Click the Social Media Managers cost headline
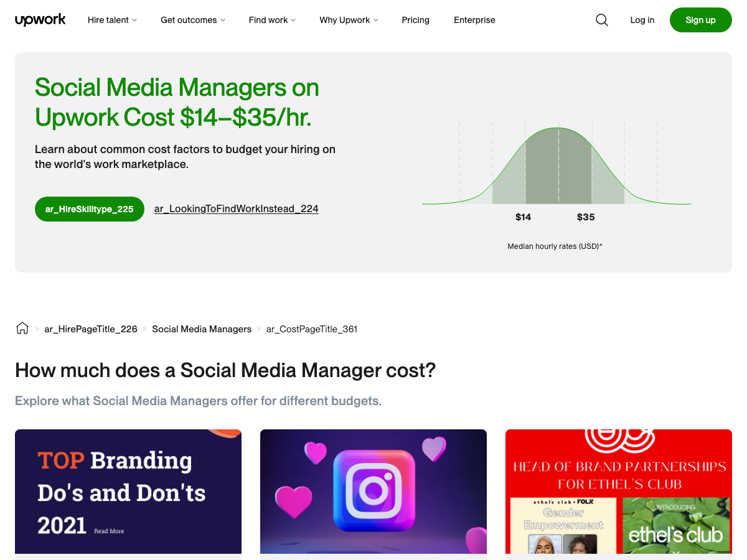 [177, 102]
